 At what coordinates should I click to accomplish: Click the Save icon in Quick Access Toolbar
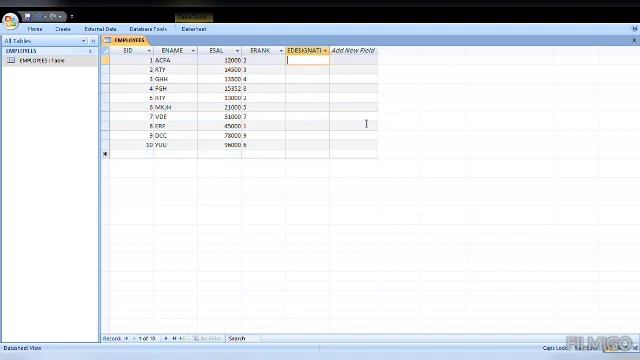(x=28, y=17)
